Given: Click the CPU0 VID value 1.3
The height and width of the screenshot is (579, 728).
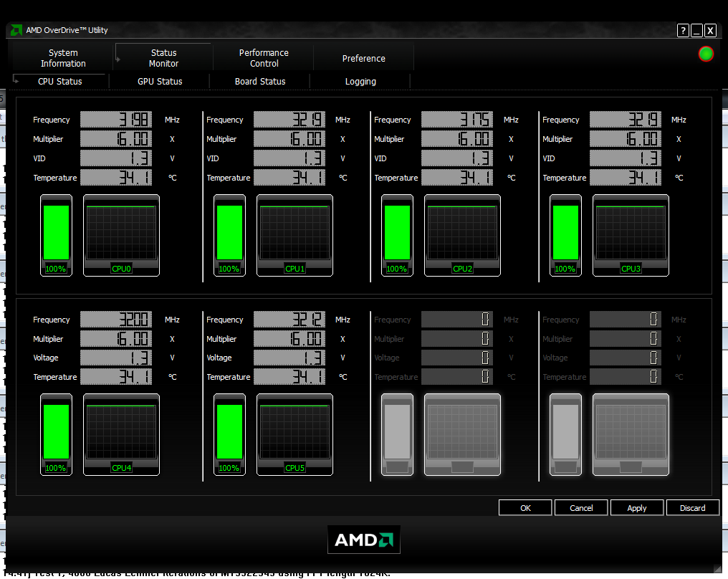Looking at the screenshot, I should point(116,158).
